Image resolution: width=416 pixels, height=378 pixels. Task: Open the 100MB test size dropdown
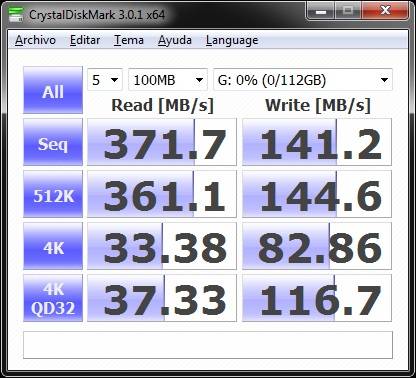(x=168, y=80)
